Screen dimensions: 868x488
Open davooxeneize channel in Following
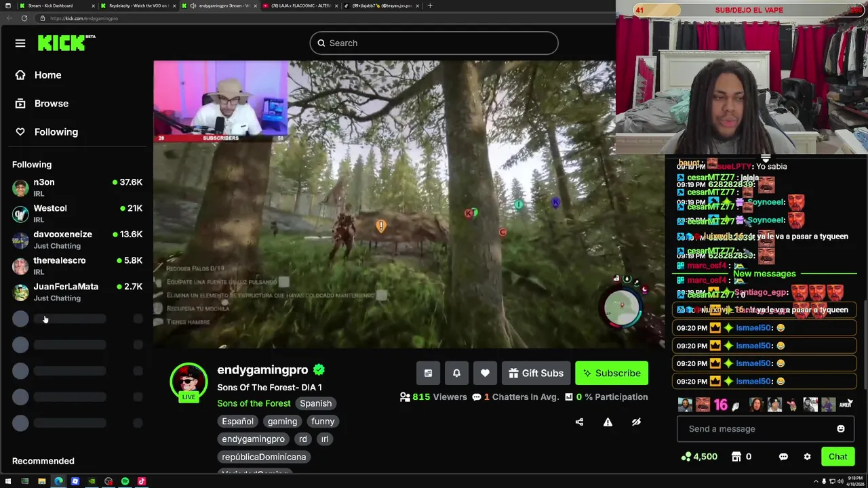(x=77, y=240)
